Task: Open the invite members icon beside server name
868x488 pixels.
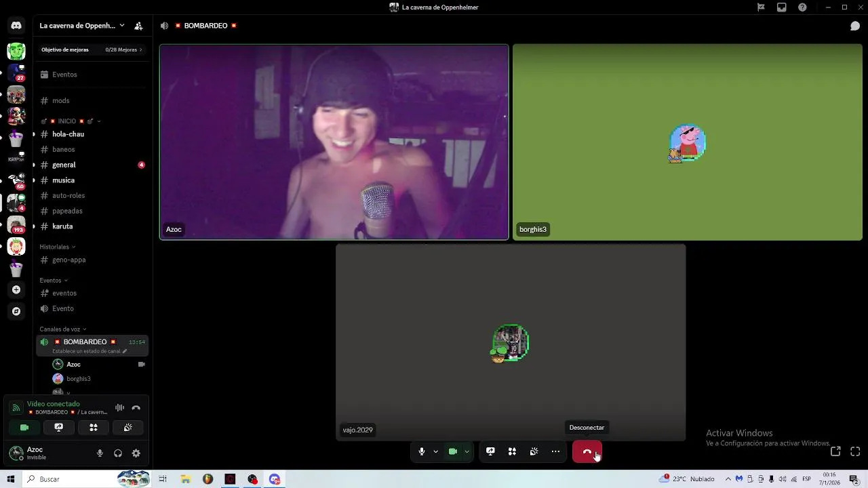Action: pyautogui.click(x=138, y=26)
